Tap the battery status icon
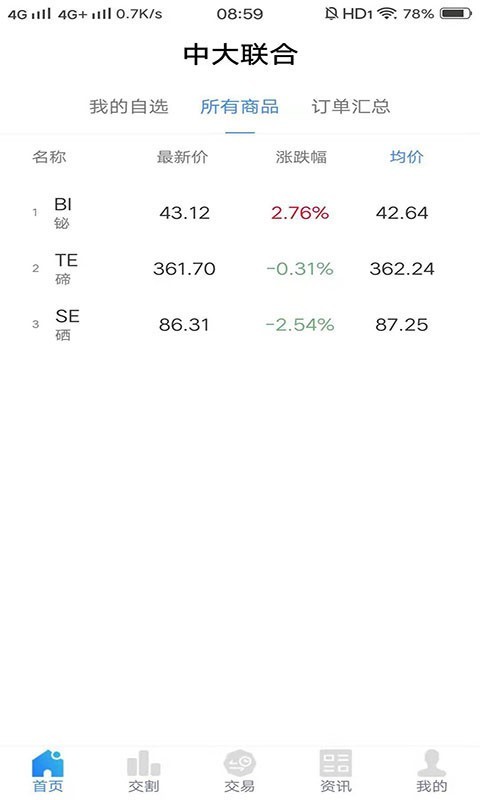This screenshot has height=800, width=480. pos(456,13)
